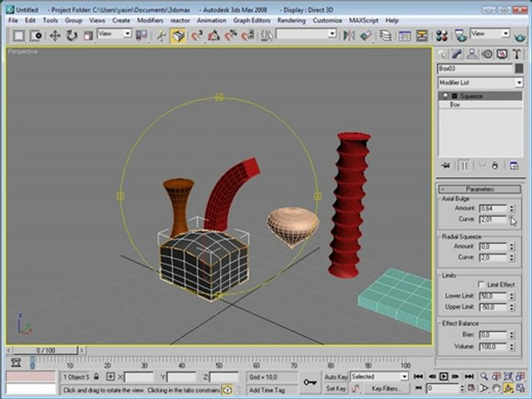Toggle Percent Snap in the toolbar
Image resolution: width=532 pixels, height=399 pixels.
tap(231, 35)
